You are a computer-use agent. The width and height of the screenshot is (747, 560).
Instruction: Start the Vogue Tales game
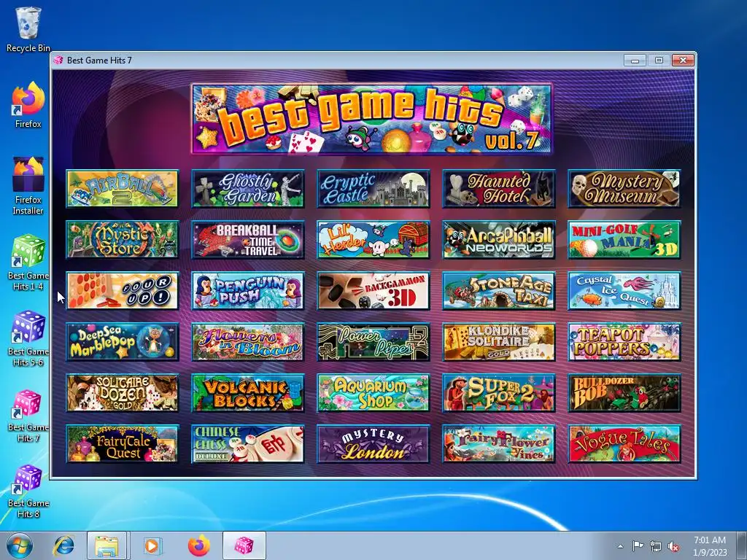pyautogui.click(x=624, y=444)
